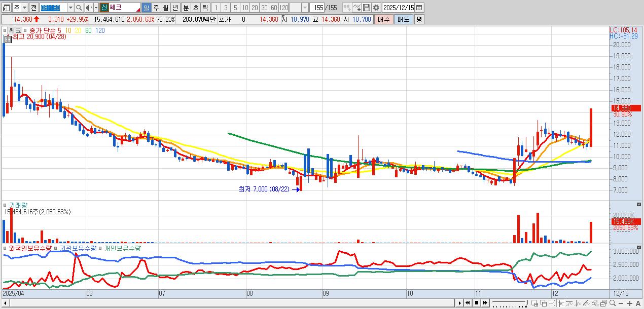
Task: Click the speaker sound icon in the toolbar
Action: point(89,8)
